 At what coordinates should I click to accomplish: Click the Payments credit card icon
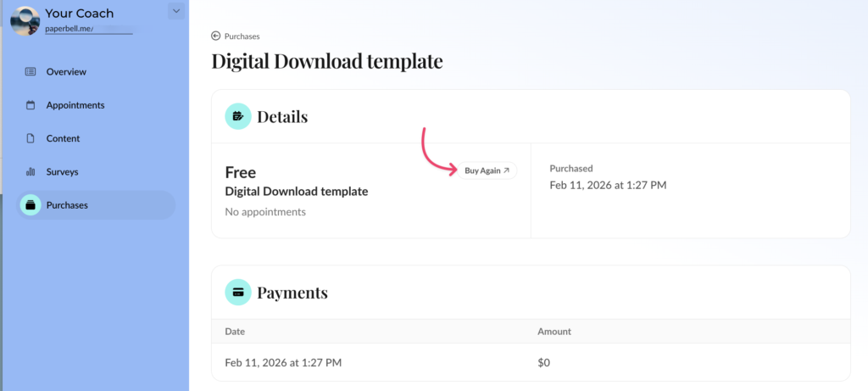click(x=237, y=293)
